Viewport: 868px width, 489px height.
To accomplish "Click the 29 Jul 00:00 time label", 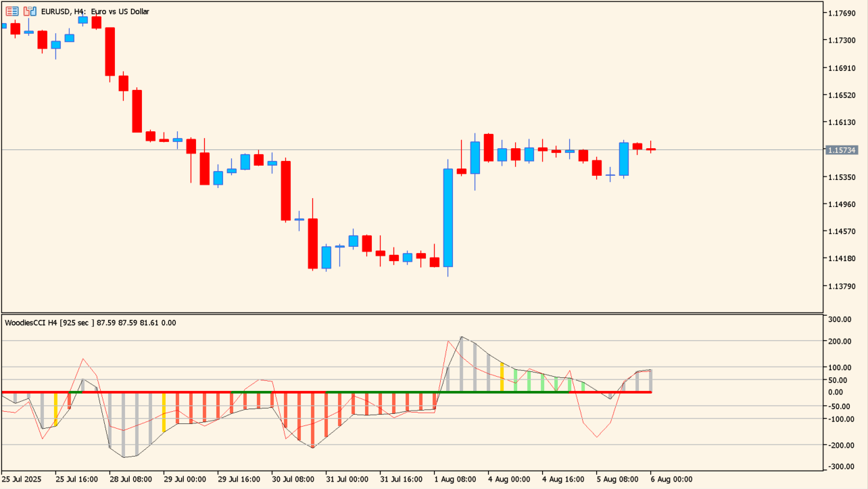I will (x=185, y=479).
